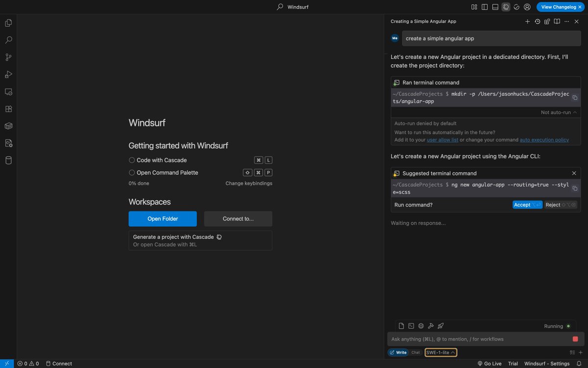Click the Change keybindings link
Viewport: 588px width, 368px height.
point(249,184)
